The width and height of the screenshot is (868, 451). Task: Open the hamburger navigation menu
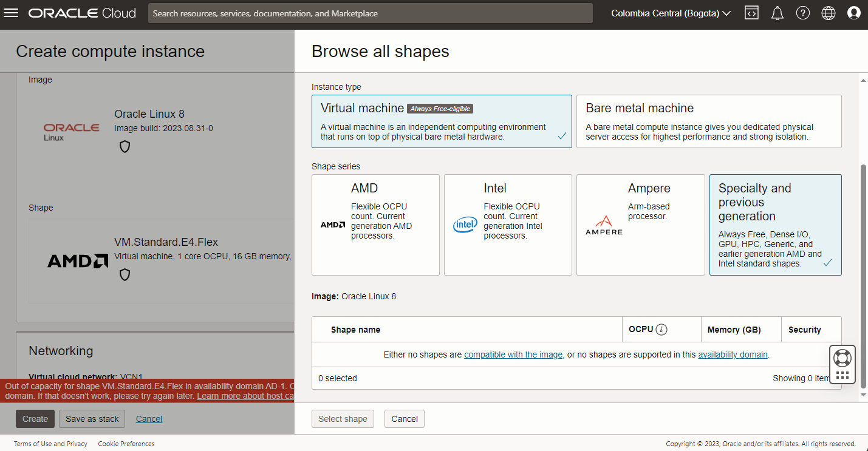point(12,13)
